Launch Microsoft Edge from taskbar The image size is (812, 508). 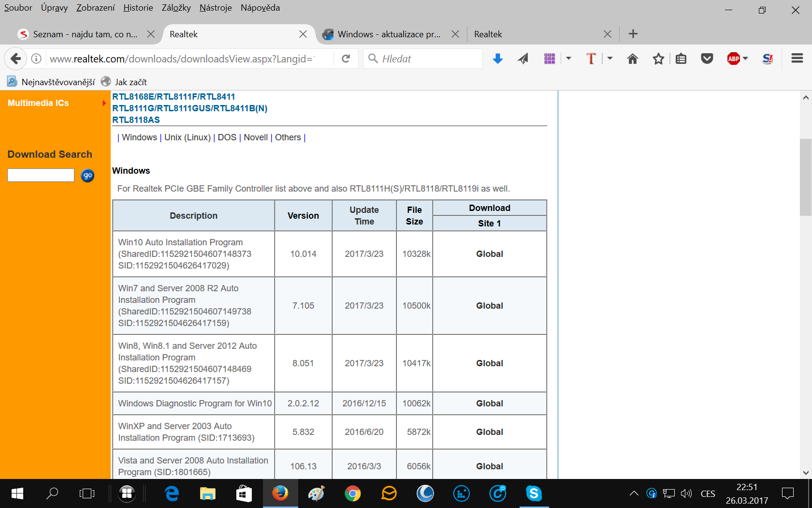click(x=172, y=493)
